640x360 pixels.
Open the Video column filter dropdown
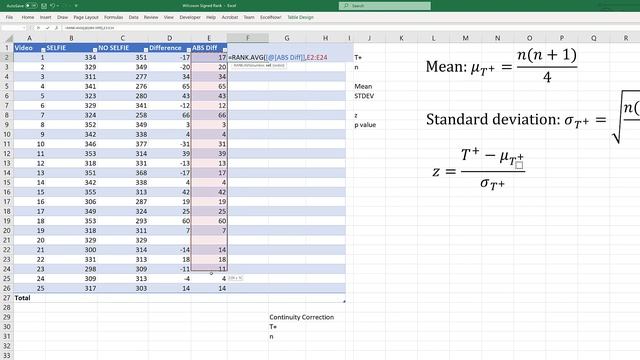43,49
